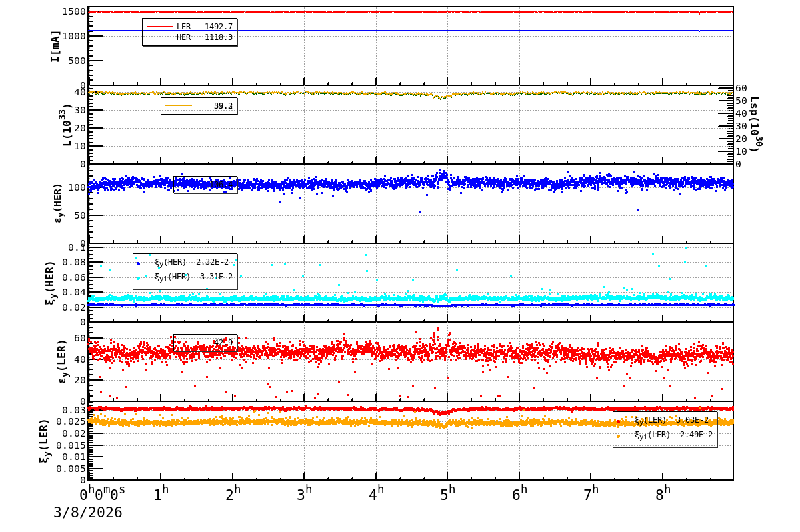This screenshot has width=800, height=532.
Task: Click the line sample beside HER legend
Action: pos(159,37)
